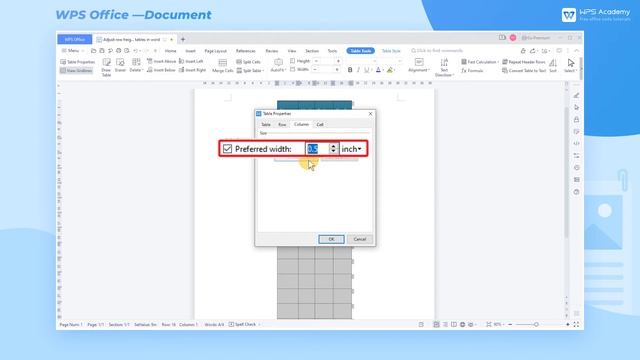
Task: Increase preferred width with up arrow
Action: coord(333,146)
